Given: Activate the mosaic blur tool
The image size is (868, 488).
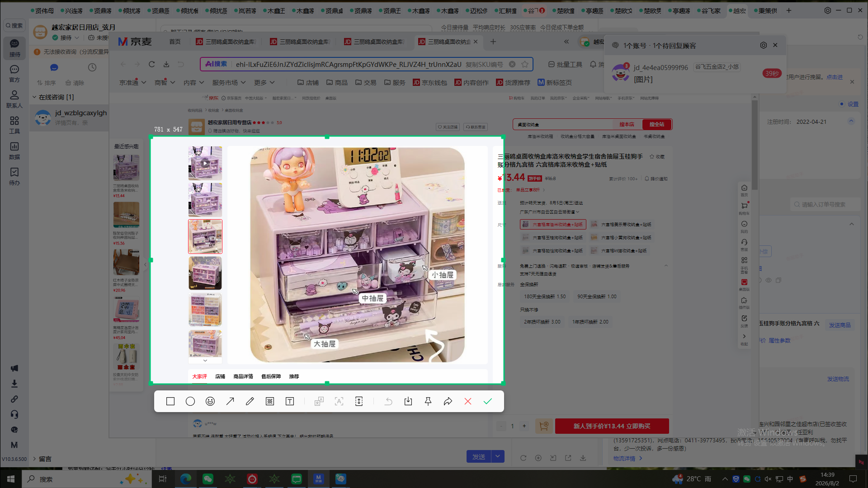Looking at the screenshot, I should (270, 401).
